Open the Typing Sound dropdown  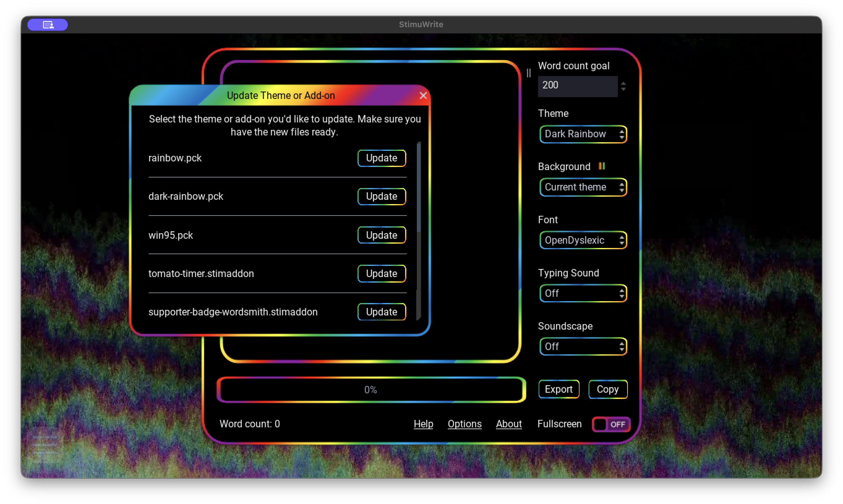tap(583, 293)
